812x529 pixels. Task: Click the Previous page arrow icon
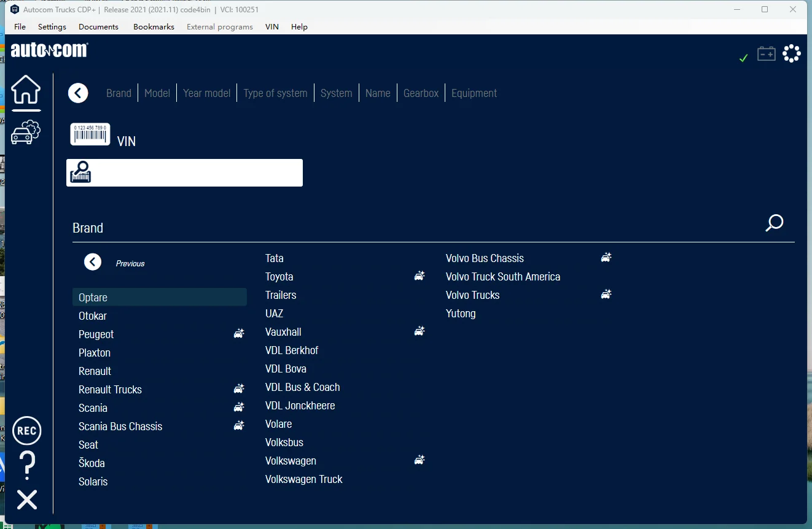[x=93, y=263]
